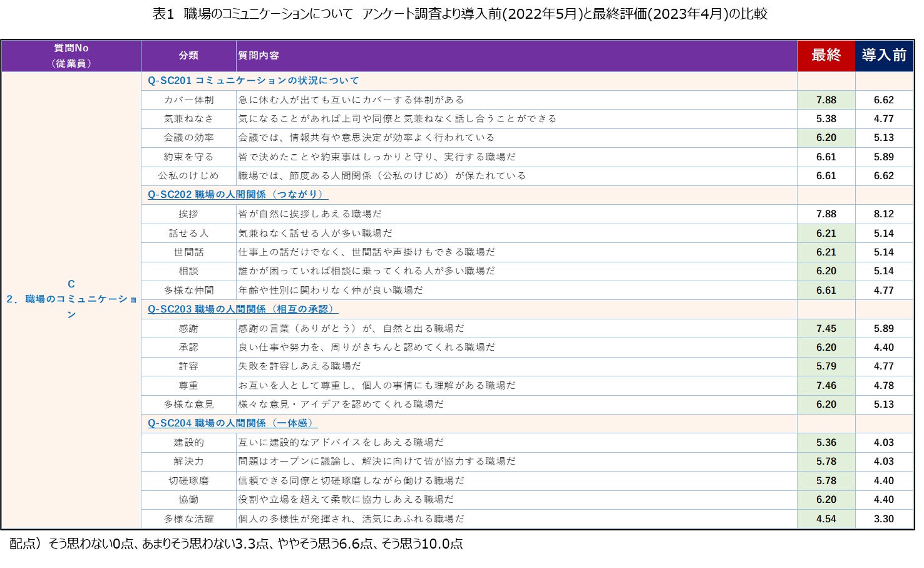
Task: Click 導入前 value 8.12 in 挨拶 row
Action: 884,214
